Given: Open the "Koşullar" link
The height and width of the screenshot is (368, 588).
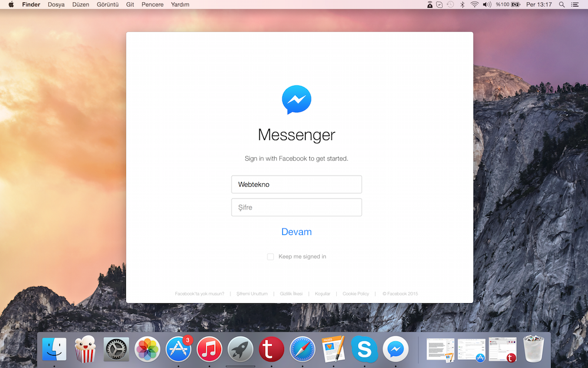Looking at the screenshot, I should (x=322, y=294).
